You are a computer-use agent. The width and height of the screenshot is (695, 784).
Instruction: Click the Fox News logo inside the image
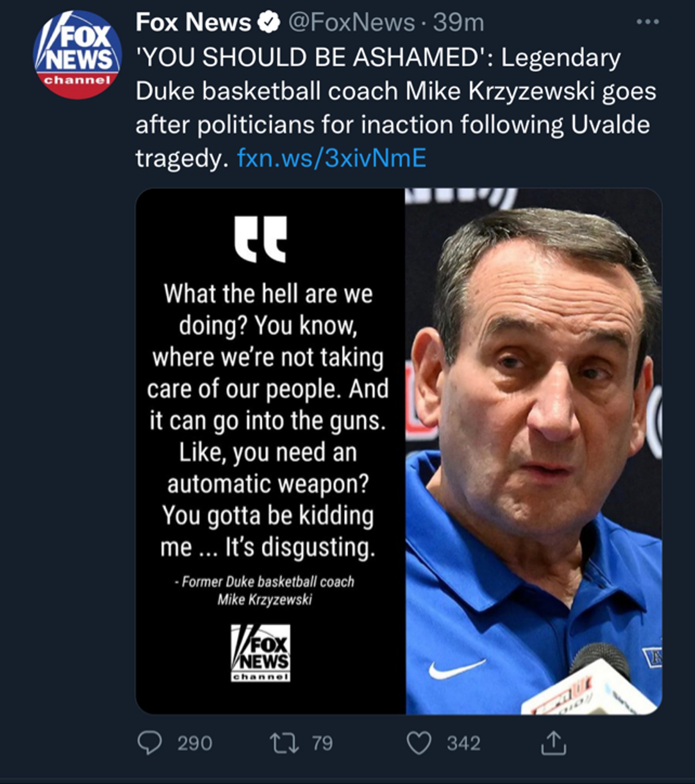[x=260, y=653]
